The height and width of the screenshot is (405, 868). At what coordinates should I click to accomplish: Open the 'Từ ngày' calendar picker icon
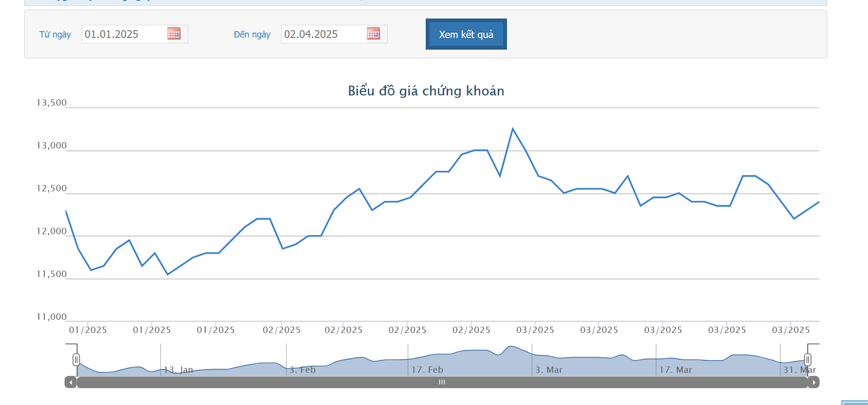[x=174, y=34]
